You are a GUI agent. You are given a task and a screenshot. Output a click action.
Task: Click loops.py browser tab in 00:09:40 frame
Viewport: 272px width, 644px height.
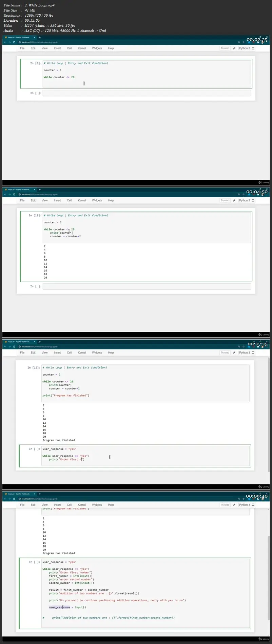click(x=19, y=494)
